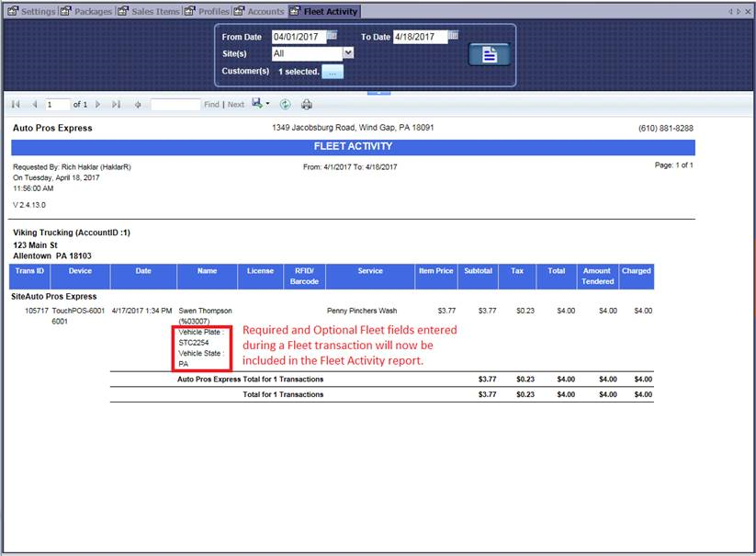
Task: Click the Auto Pros Express company name
Action: click(52, 128)
